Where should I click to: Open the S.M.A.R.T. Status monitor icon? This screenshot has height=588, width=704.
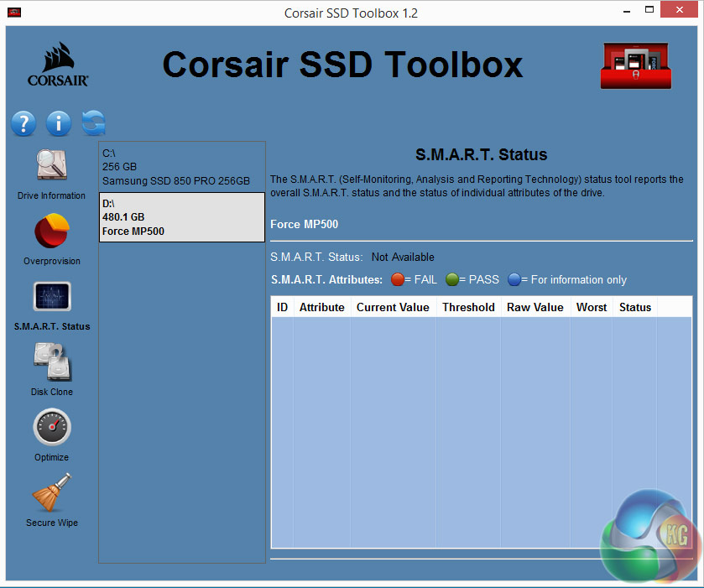point(51,298)
